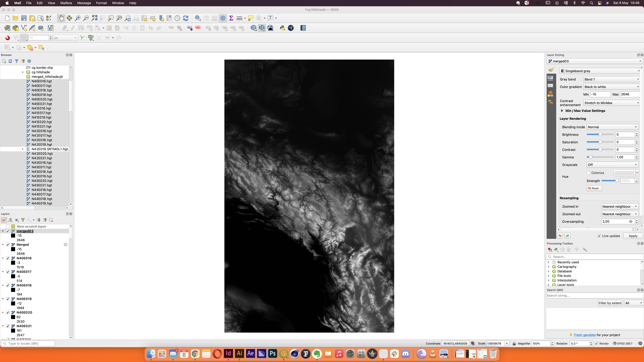Open the Gray band Band 1 dropdown
This screenshot has width=644, height=362.
(612, 79)
